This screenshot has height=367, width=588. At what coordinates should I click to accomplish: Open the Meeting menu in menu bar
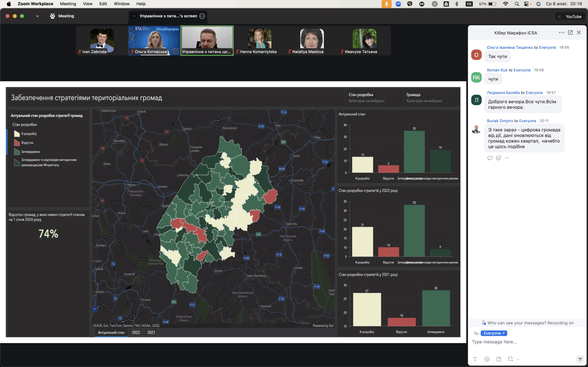[68, 4]
